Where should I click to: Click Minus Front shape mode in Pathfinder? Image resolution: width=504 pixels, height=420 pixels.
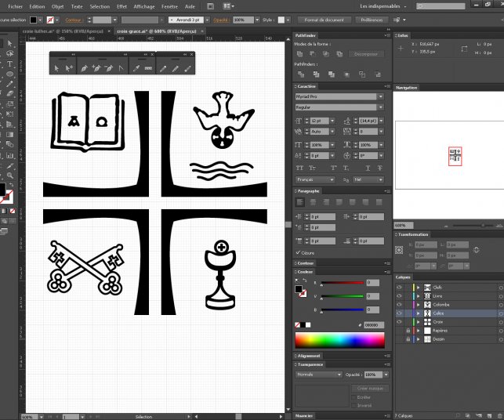tap(313, 53)
